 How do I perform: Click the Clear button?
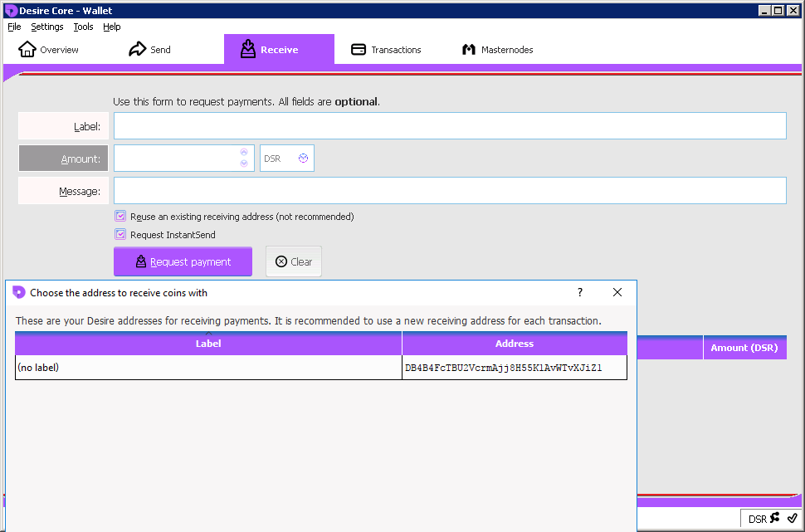tap(294, 262)
